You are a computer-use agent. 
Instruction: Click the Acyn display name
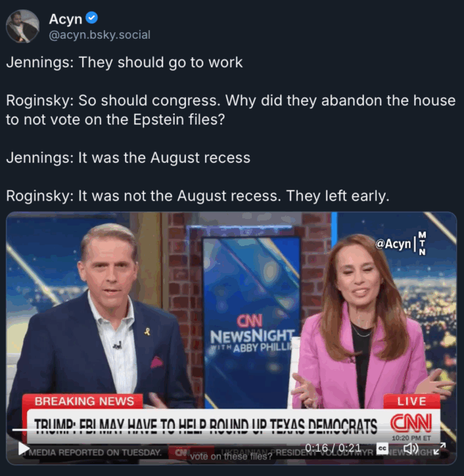[x=65, y=19]
